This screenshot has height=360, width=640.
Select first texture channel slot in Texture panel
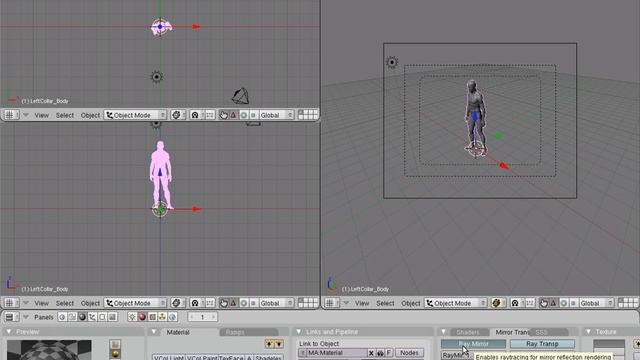coord(609,344)
